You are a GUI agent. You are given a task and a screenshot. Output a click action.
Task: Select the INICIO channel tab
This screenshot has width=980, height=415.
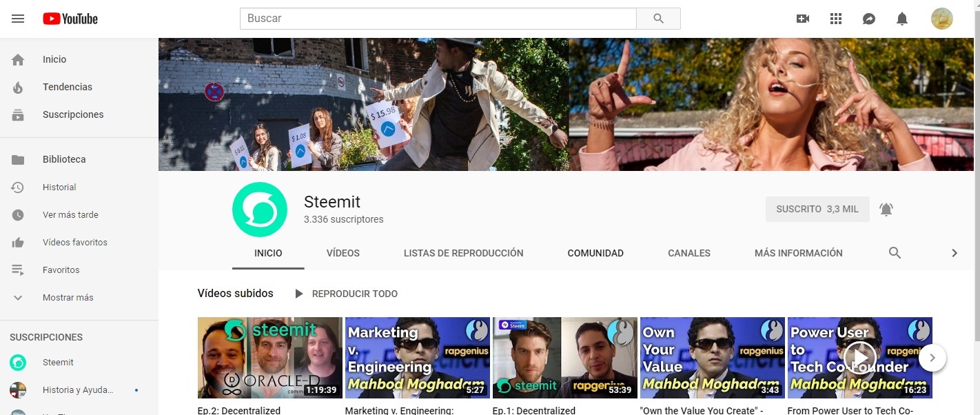(x=268, y=253)
